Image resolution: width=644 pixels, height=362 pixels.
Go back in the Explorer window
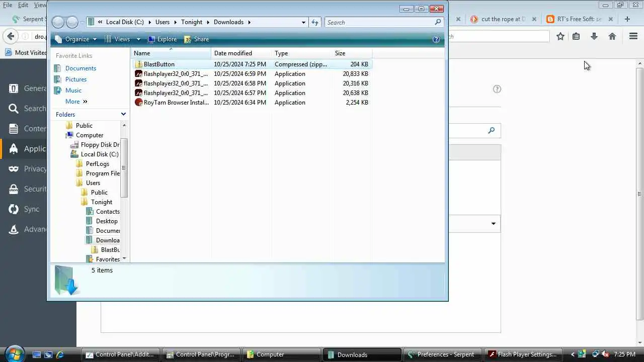click(x=58, y=22)
